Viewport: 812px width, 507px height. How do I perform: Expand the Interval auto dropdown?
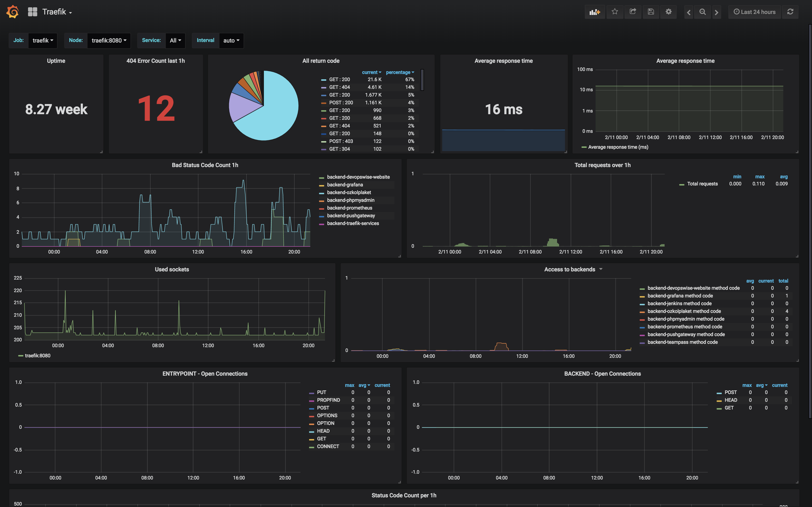coord(231,41)
